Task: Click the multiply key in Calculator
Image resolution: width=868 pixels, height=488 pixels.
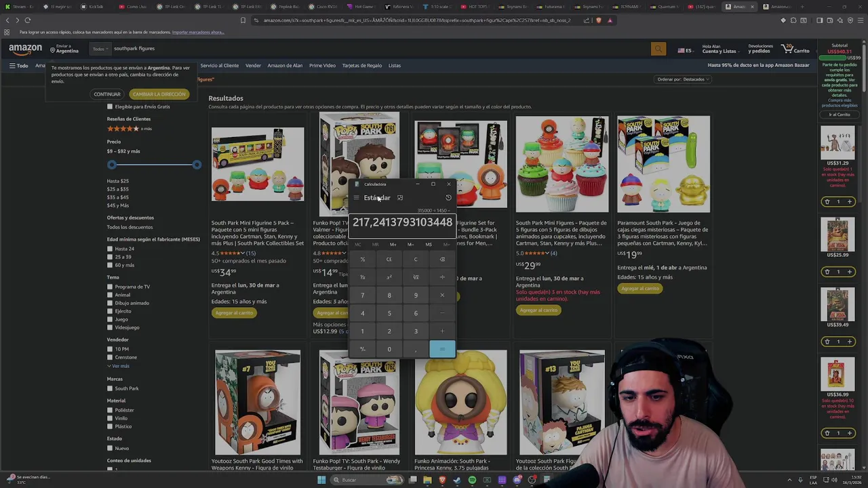Action: 442,295
